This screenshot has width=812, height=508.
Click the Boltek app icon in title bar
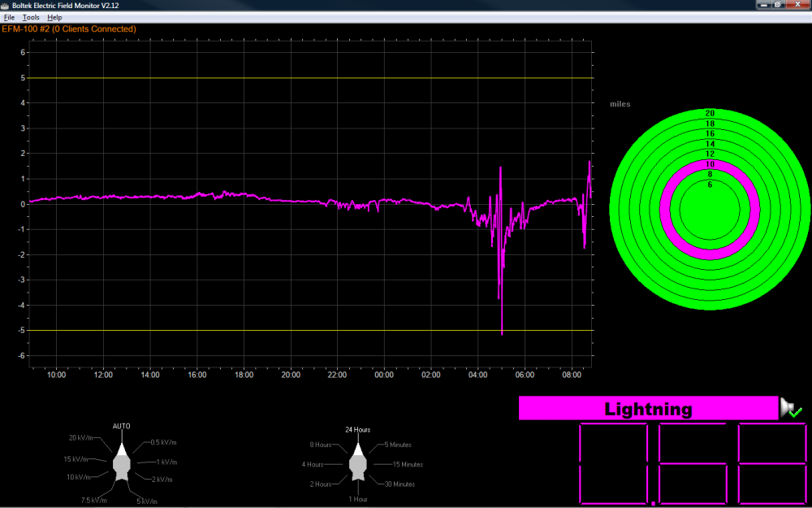click(x=6, y=5)
